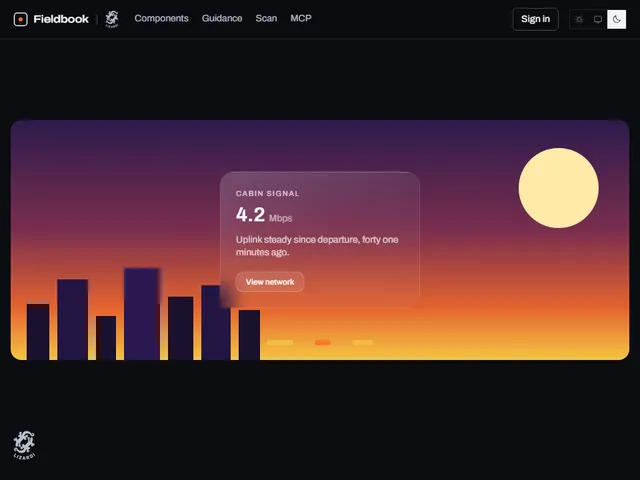Click the tallest purple skyline building
Image resolution: width=640 pixels, height=480 pixels.
pos(142,314)
